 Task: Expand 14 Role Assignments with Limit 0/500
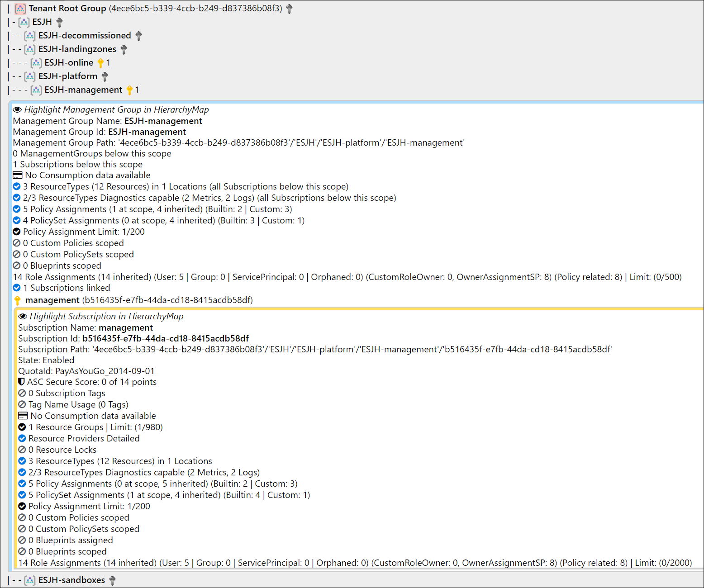coord(347,277)
